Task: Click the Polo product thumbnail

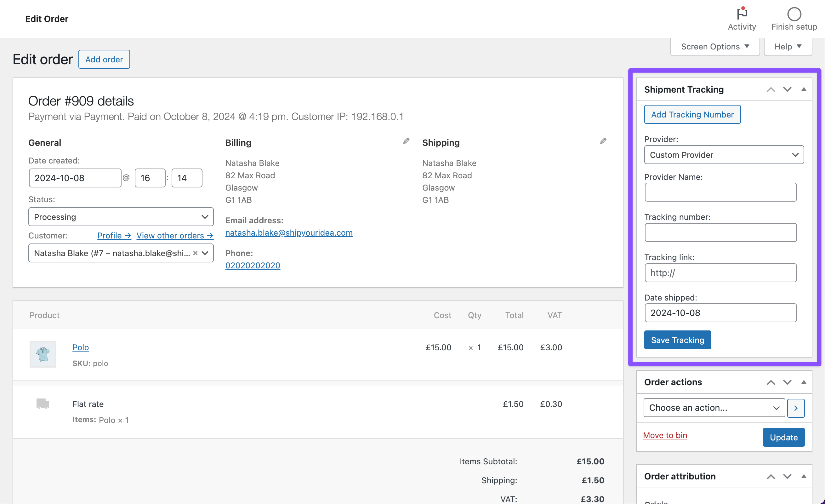Action: click(43, 354)
